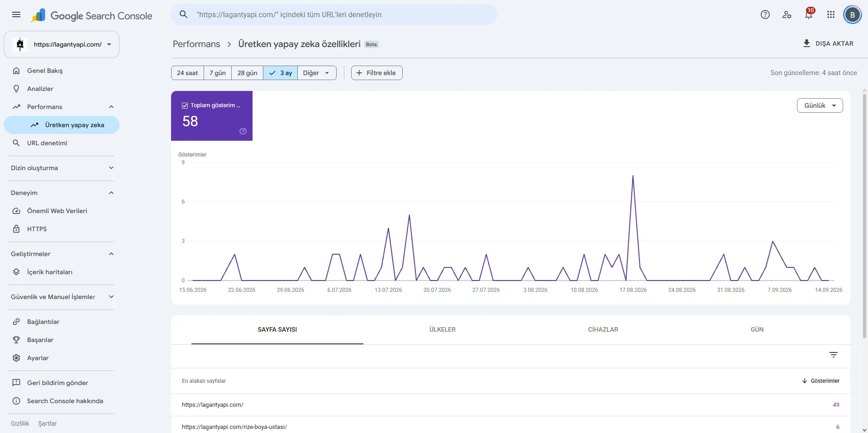This screenshot has height=433, width=868.
Task: Click Geri bildirim gönder
Action: tap(62, 383)
